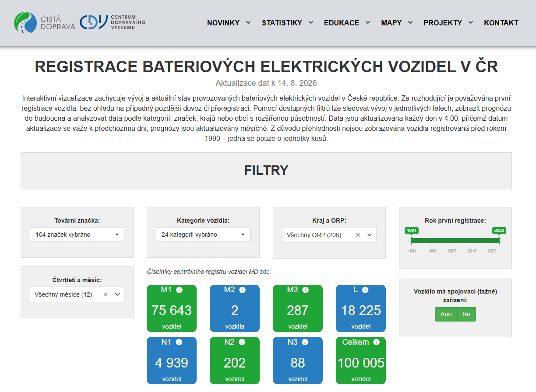The width and height of the screenshot is (536, 392).
Task: Toggle the Ano towing device button
Action: 446,314
